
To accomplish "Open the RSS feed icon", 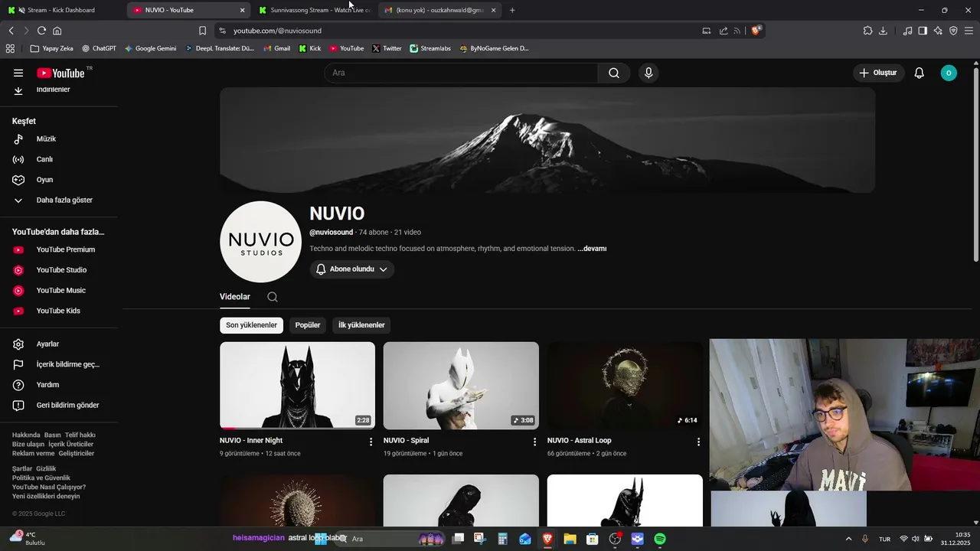I will [737, 31].
